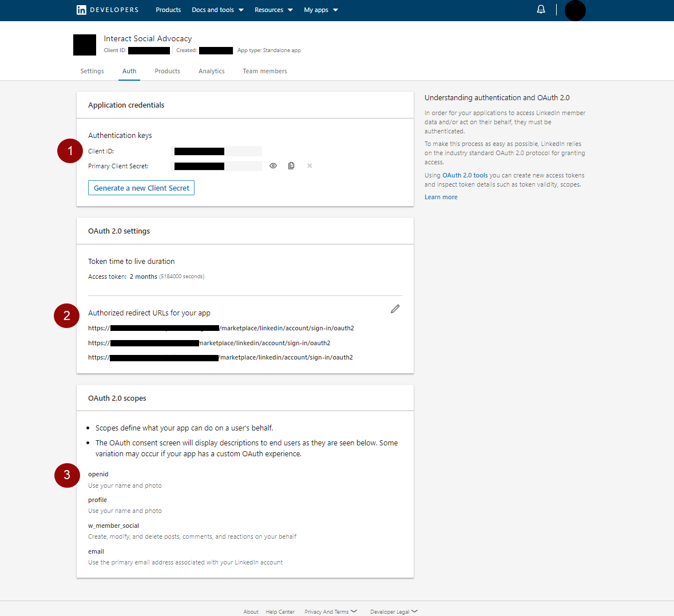Select the openid scope name
674x616 pixels.
(x=98, y=474)
